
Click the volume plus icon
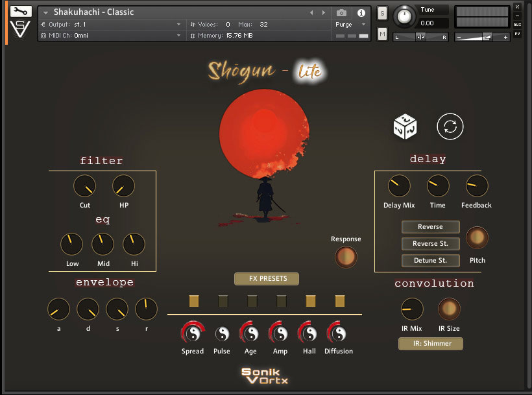(x=505, y=38)
